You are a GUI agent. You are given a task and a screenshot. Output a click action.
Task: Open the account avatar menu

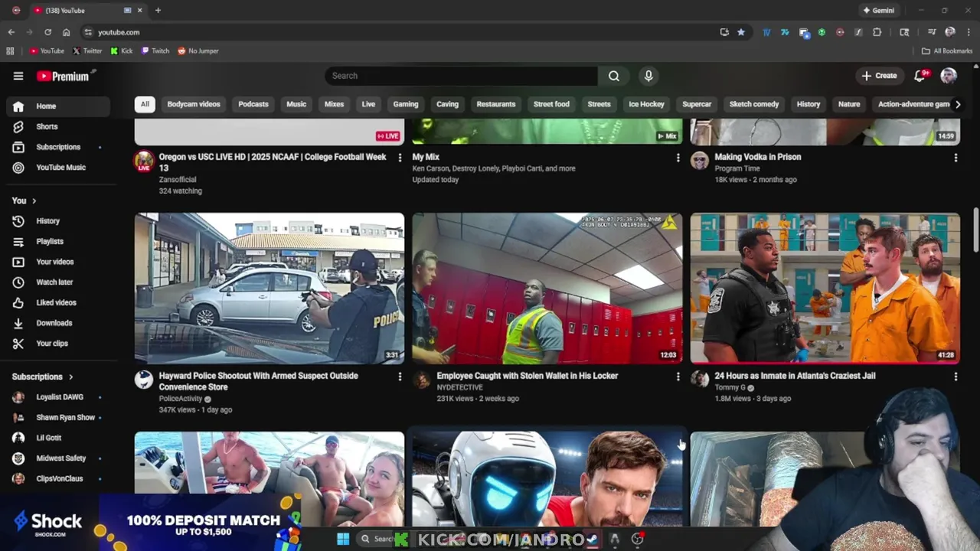(x=949, y=75)
